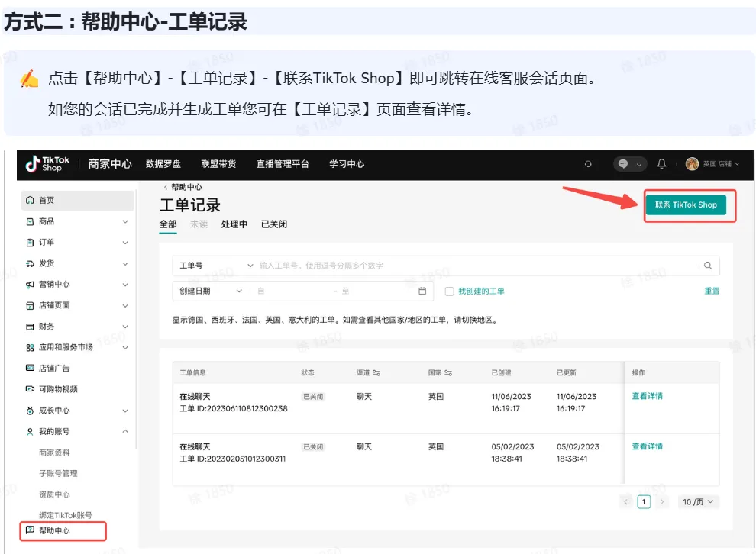Click the 店铺广告 icon
The image size is (756, 554).
[30, 368]
